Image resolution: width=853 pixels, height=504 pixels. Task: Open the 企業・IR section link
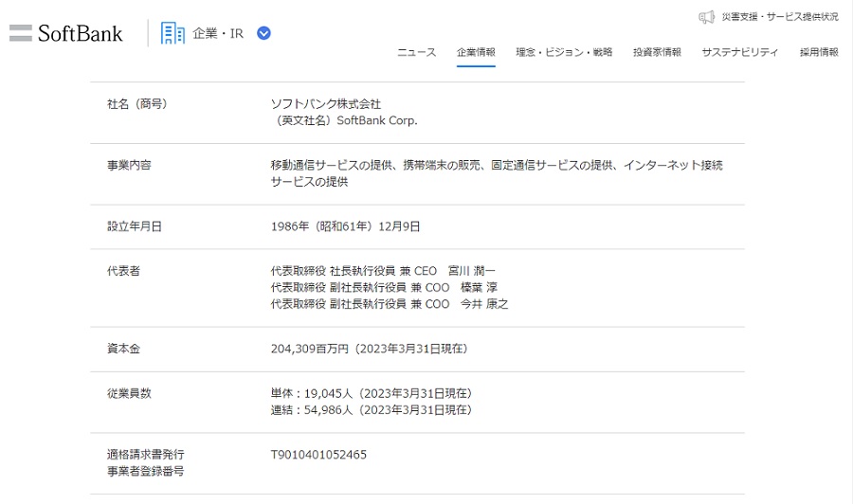click(218, 34)
